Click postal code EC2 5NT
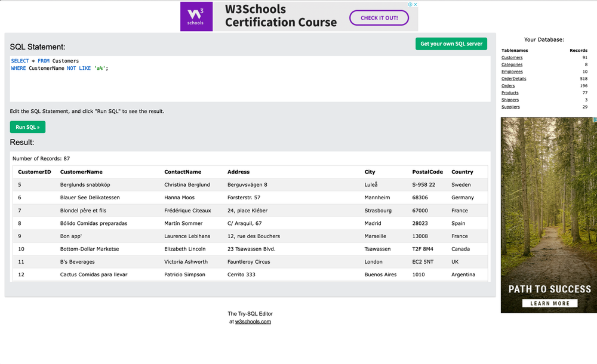 click(x=423, y=262)
